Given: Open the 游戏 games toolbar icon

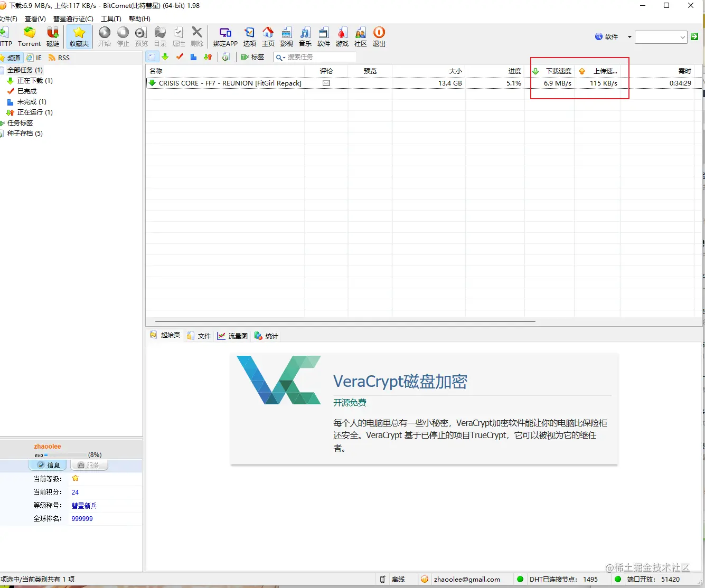Looking at the screenshot, I should point(342,37).
